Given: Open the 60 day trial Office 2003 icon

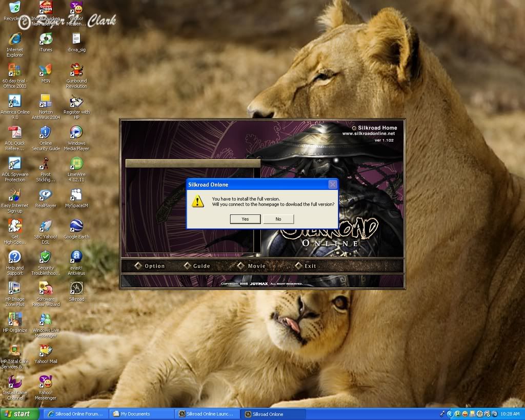Looking at the screenshot, I should 15,76.
